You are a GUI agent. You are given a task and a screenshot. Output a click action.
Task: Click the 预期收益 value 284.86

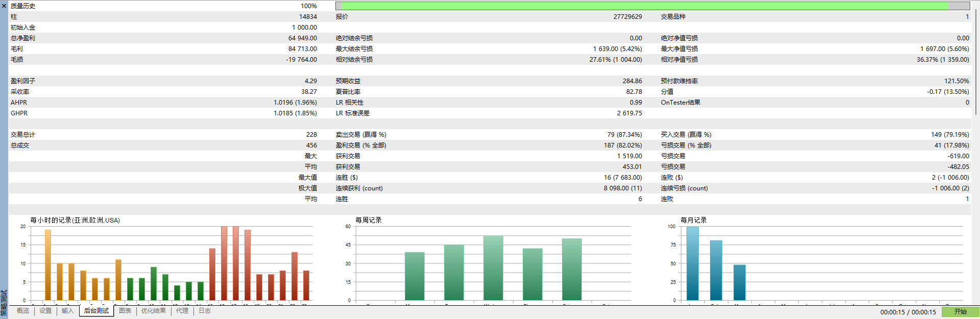pos(632,81)
